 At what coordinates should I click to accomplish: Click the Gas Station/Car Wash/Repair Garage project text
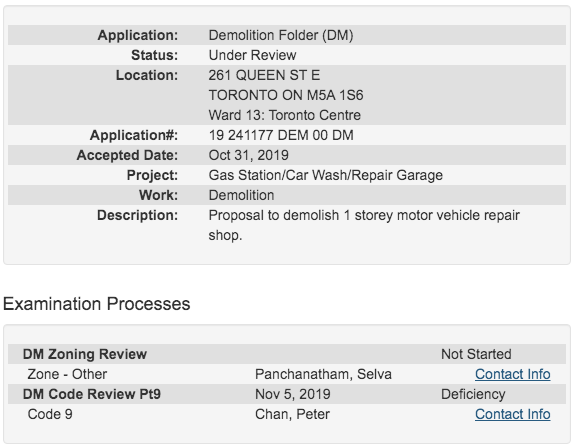(326, 175)
